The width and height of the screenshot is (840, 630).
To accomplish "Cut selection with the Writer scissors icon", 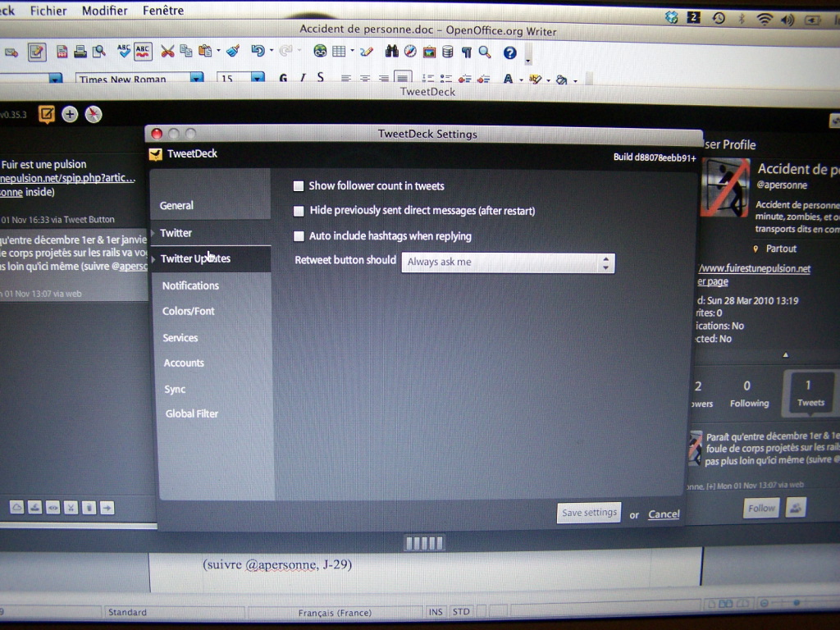I will 167,52.
